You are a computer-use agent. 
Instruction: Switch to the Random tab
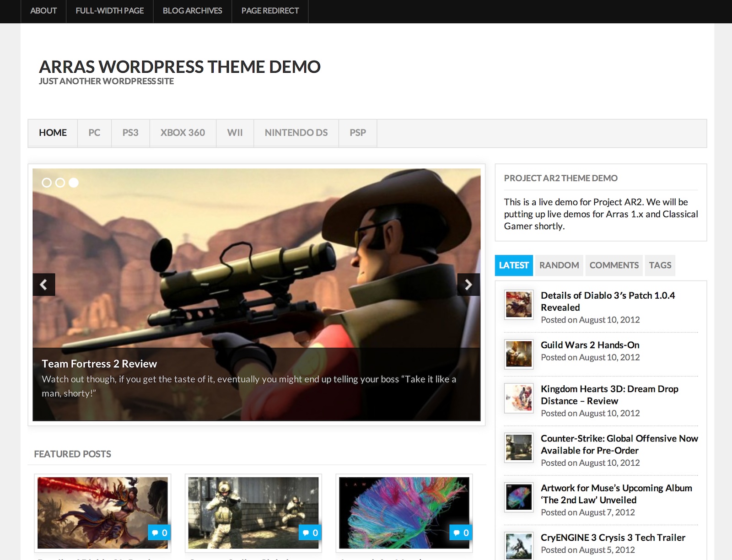[559, 265]
